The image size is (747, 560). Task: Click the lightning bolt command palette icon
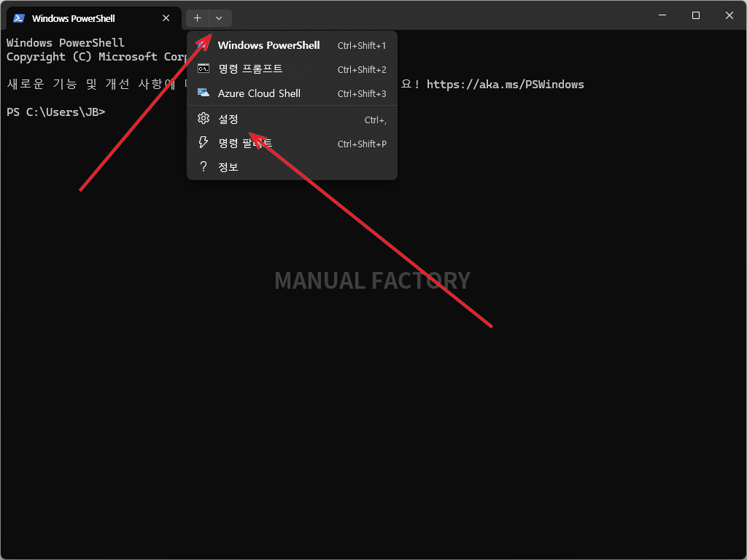coord(204,142)
